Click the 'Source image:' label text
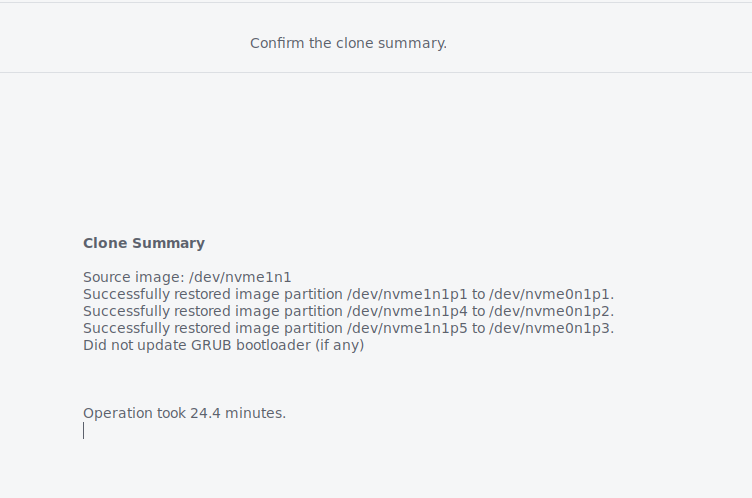The height and width of the screenshot is (498, 752). [134, 277]
